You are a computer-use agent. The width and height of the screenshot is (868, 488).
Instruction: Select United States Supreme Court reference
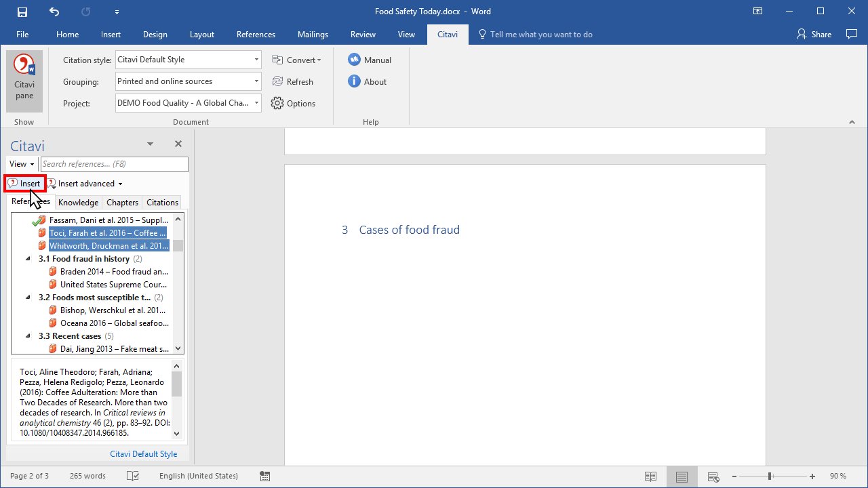click(x=115, y=285)
